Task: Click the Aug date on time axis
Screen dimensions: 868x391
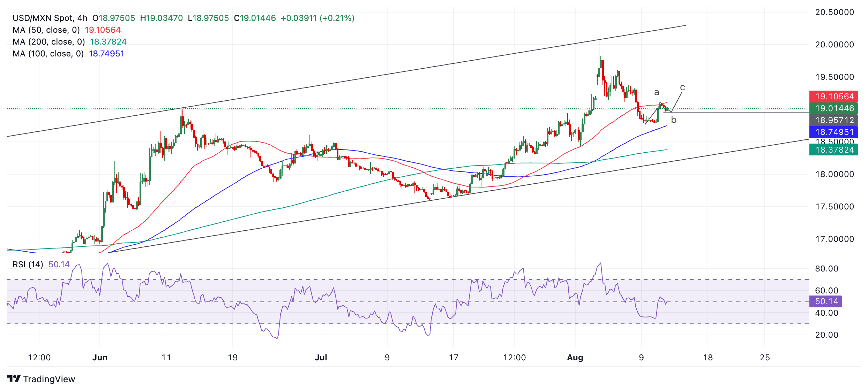Action: pos(575,358)
